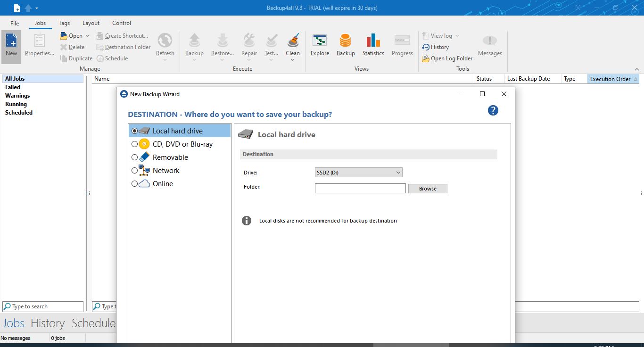644x347 pixels.
Task: Sort by the Type column header
Action: (x=574, y=79)
